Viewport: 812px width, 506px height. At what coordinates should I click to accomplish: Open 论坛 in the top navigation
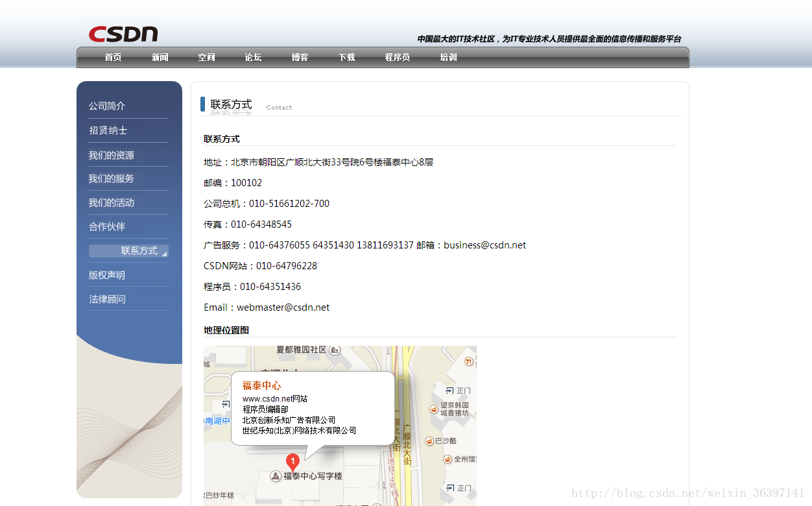pos(254,57)
